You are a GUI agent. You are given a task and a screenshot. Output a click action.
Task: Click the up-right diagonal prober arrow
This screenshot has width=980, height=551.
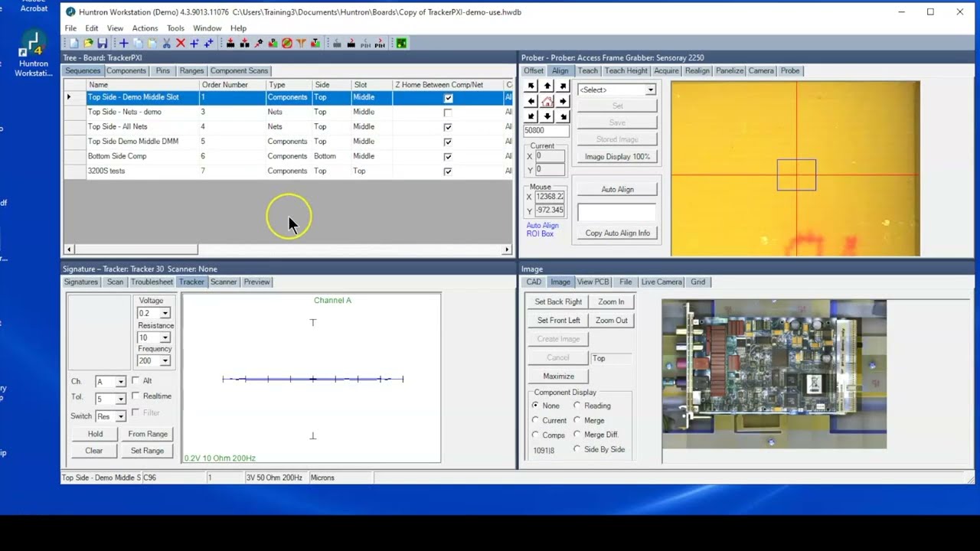click(x=563, y=86)
